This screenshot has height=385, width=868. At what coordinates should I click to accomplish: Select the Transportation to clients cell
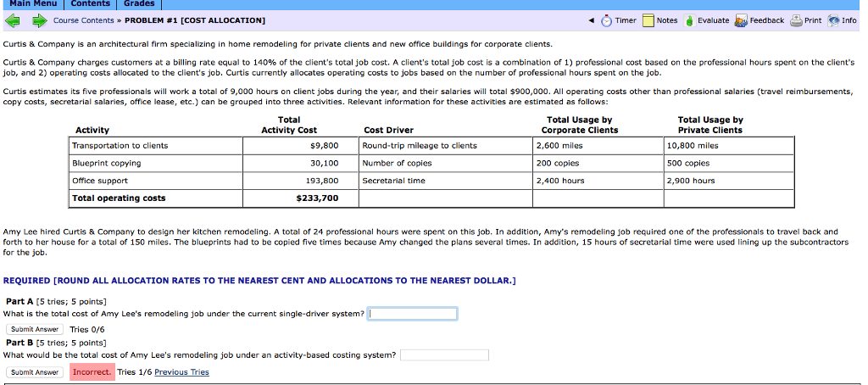(x=156, y=146)
